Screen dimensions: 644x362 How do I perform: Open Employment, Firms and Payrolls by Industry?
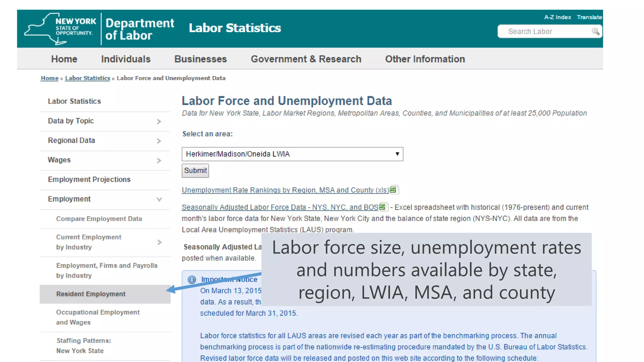[107, 271]
